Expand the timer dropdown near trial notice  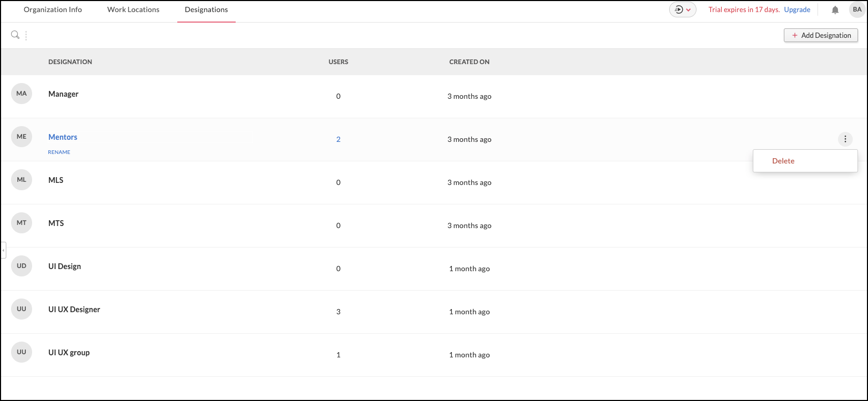[x=683, y=9]
